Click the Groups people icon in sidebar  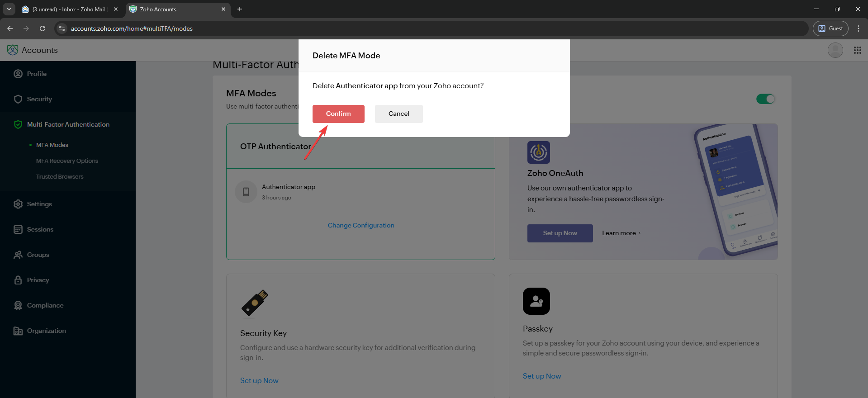[18, 255]
